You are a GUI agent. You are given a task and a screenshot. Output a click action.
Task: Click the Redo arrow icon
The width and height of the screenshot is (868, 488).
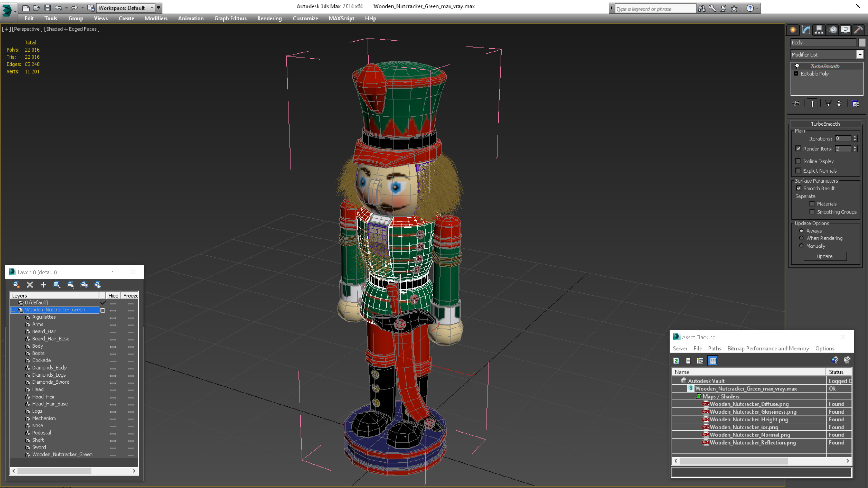coord(74,8)
